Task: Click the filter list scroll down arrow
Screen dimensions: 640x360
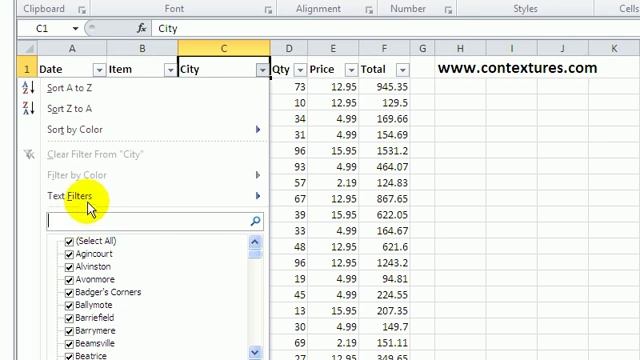Action: click(x=255, y=352)
